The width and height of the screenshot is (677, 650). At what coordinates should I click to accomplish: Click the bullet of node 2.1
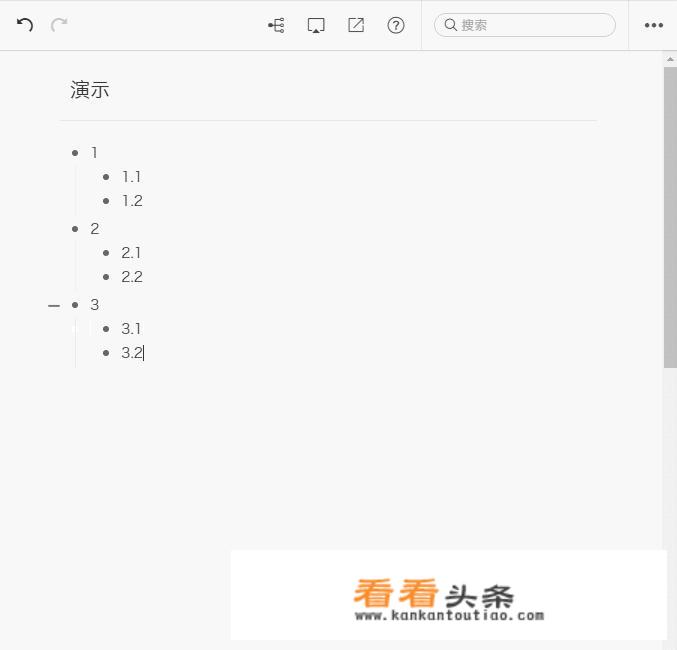[x=106, y=253]
